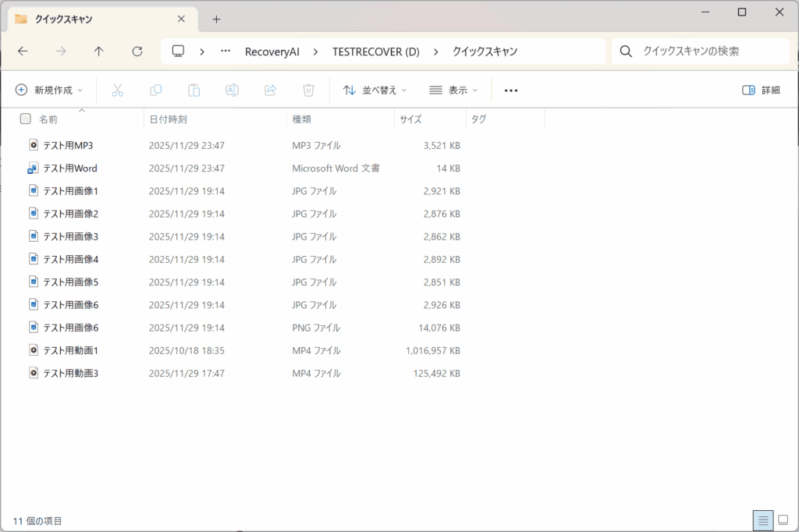Select the テスト用Word file
The image size is (799, 532).
(x=70, y=168)
